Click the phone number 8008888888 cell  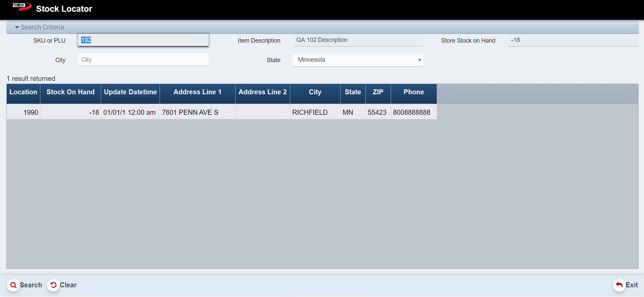pyautogui.click(x=412, y=112)
